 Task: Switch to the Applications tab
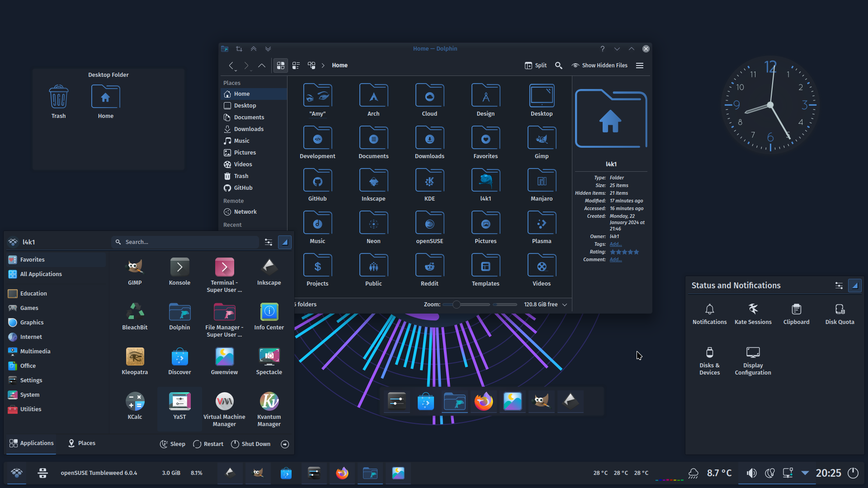point(31,443)
